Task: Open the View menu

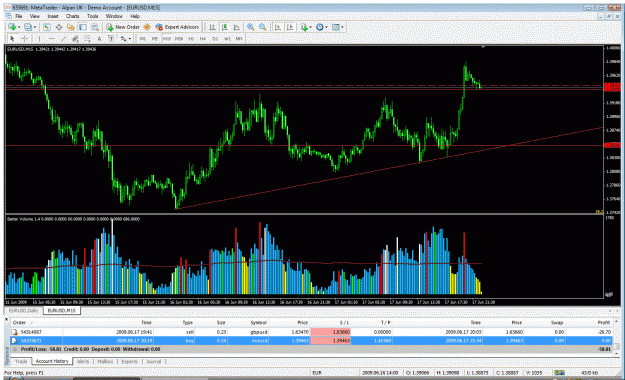Action: (35, 16)
